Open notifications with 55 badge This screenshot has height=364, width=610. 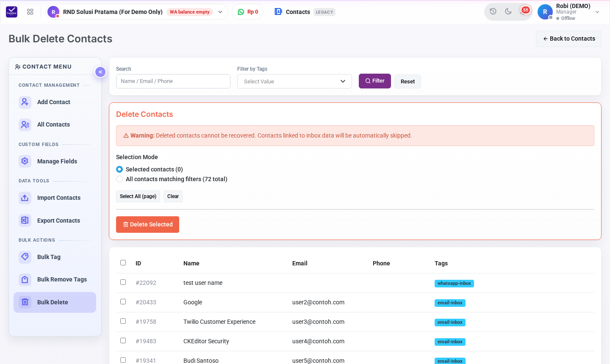(524, 11)
